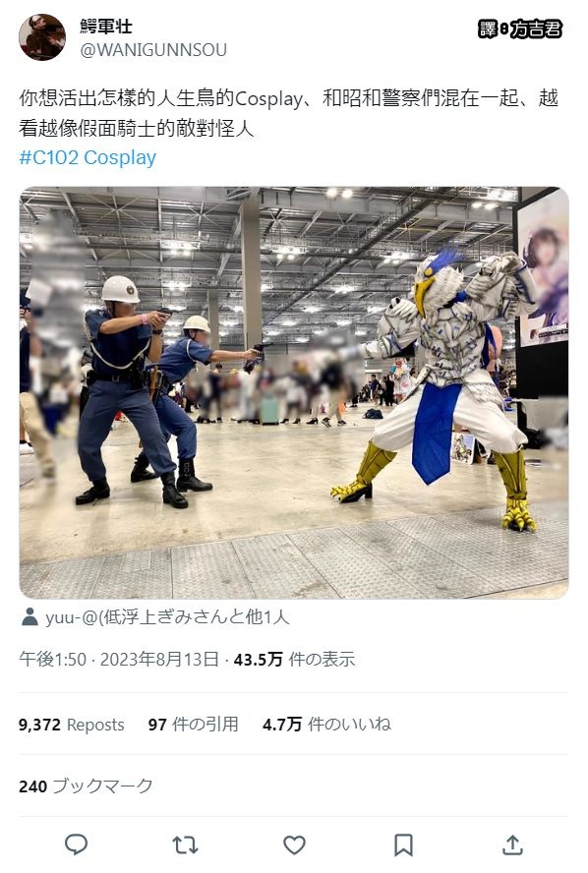The width and height of the screenshot is (588, 873).
Task: Click the post timestamp 午後1:50 · 2023年8月13日
Action: click(x=119, y=660)
